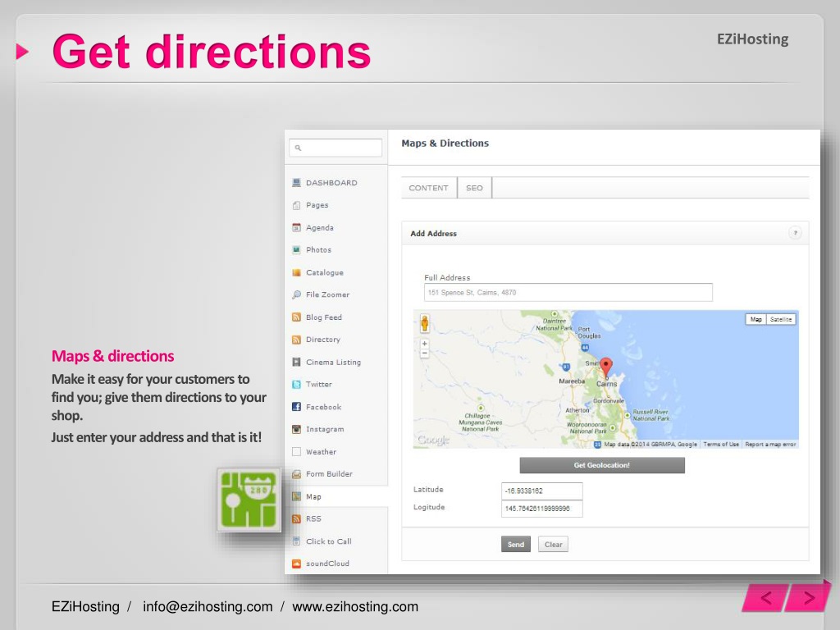Click the soundCloud orange icon
The image size is (840, 630).
pyautogui.click(x=296, y=564)
